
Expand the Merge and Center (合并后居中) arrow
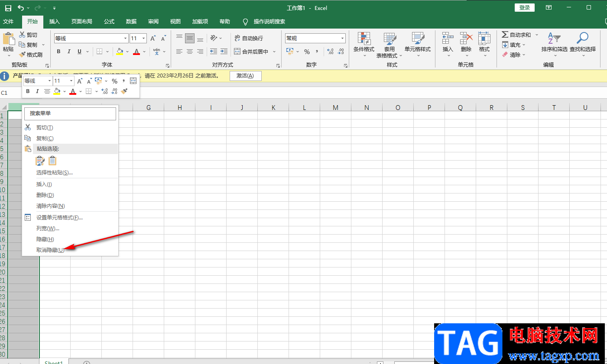point(274,52)
